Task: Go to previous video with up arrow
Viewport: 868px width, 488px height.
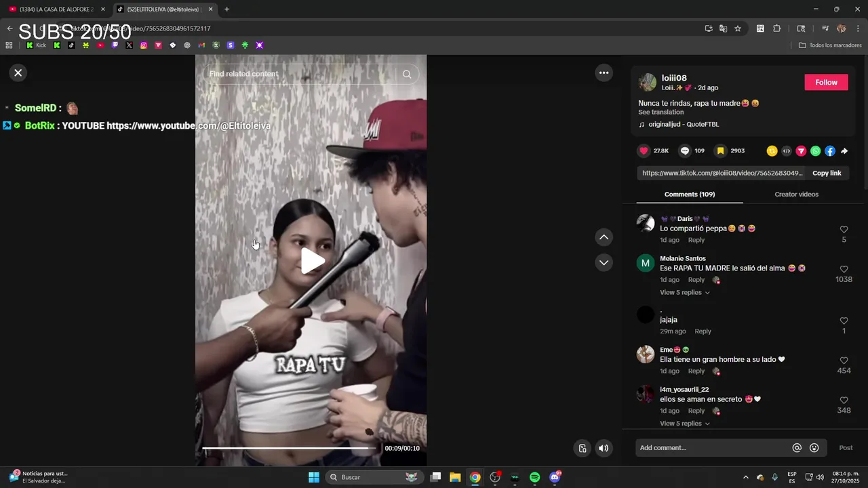Action: [x=604, y=237]
